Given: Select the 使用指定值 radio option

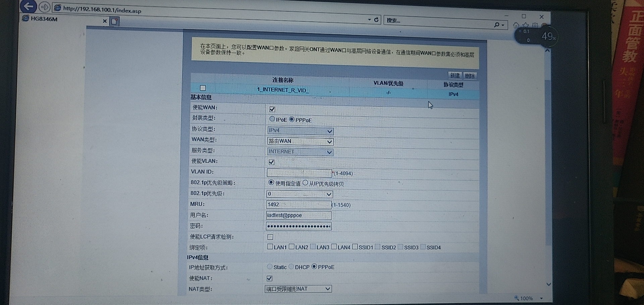Looking at the screenshot, I should [x=271, y=183].
